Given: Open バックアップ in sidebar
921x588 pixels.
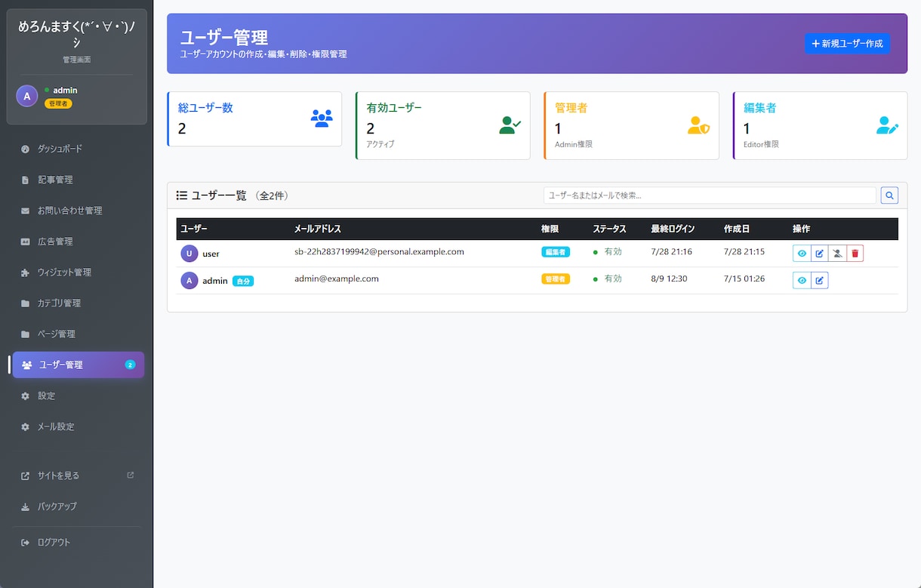Looking at the screenshot, I should 77,506.
